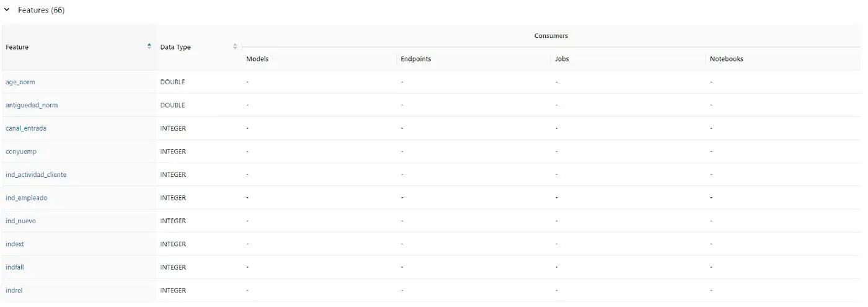Click the Consumers group header

(x=551, y=36)
